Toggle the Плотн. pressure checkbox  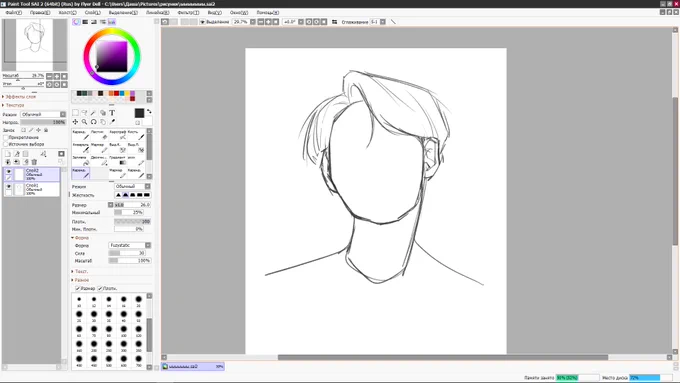point(100,288)
